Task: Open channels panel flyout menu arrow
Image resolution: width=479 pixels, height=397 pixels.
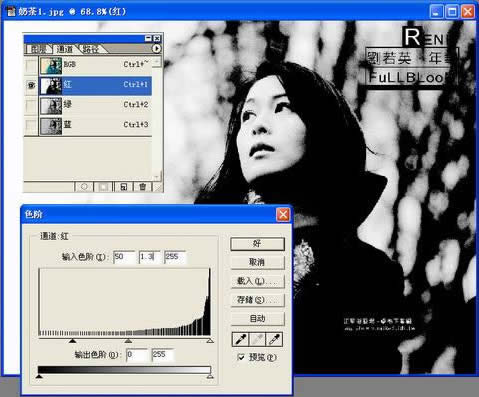Action: pyautogui.click(x=157, y=49)
